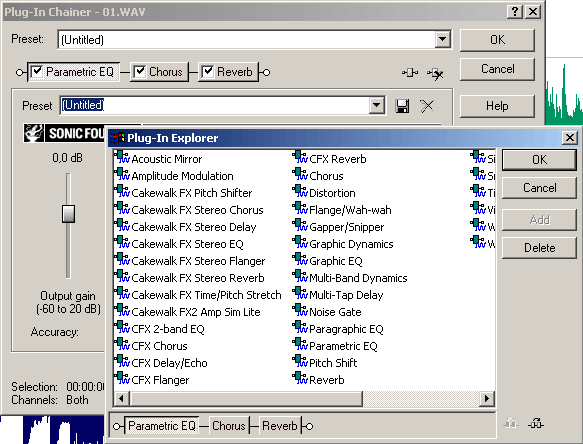This screenshot has height=444, width=583.
Task: Select Cakewalk FX Stereo Reverb icon
Action: [x=122, y=277]
